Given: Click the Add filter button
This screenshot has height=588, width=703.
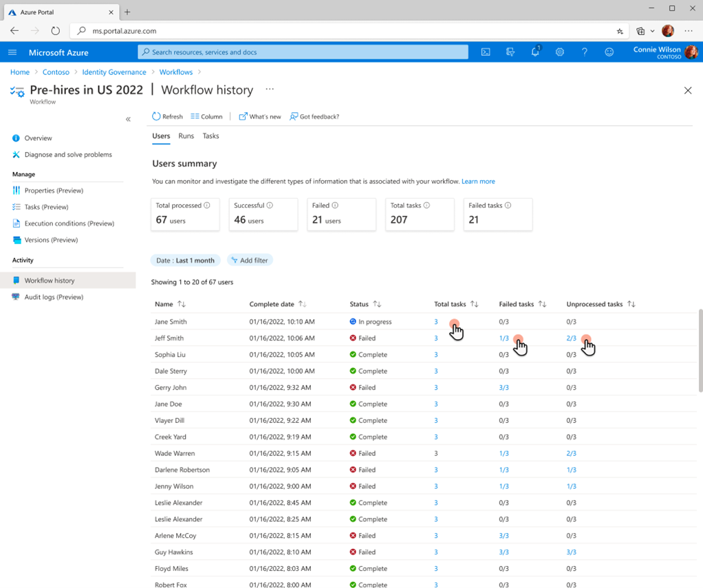Looking at the screenshot, I should pyautogui.click(x=250, y=260).
